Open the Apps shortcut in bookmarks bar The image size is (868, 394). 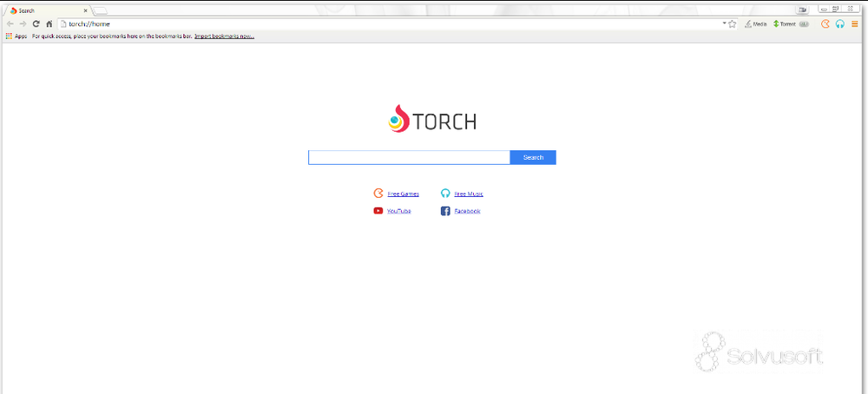coord(16,36)
